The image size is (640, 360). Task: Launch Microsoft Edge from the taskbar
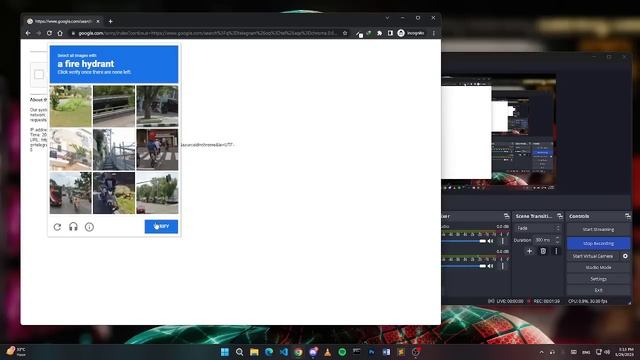[x=269, y=352]
